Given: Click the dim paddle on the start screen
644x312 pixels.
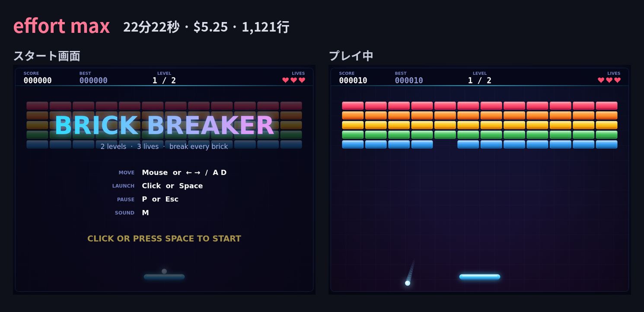Looking at the screenshot, I should click(164, 277).
